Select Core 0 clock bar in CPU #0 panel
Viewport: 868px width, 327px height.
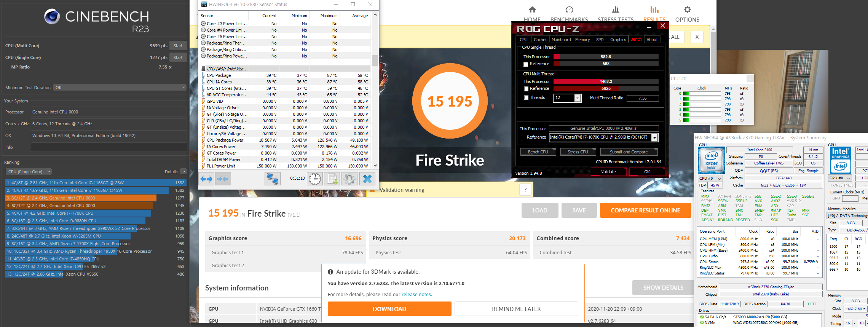[x=702, y=94]
